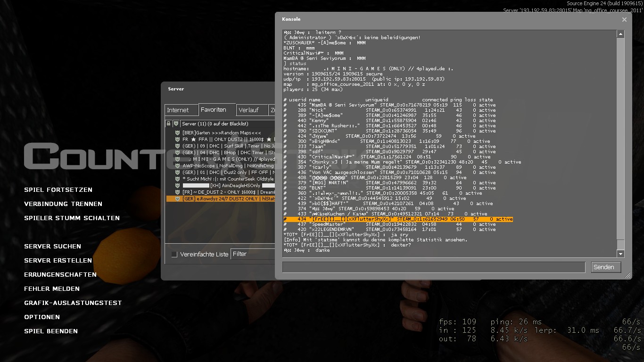Screen dimensions: 644x362
Task: Open Optionen menu item
Action: click(42, 317)
